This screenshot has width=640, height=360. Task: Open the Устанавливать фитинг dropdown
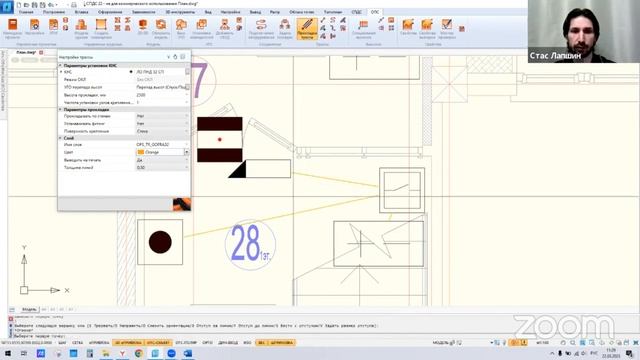187,124
